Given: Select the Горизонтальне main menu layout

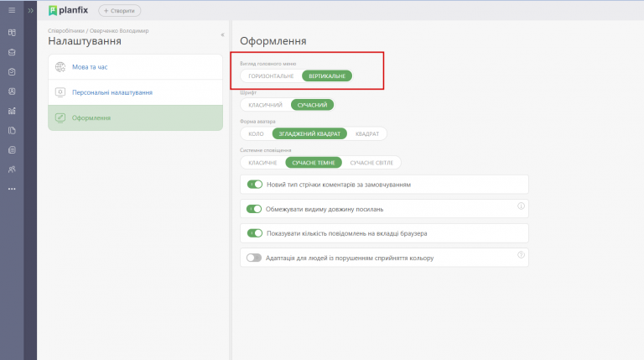Looking at the screenshot, I should 271,76.
